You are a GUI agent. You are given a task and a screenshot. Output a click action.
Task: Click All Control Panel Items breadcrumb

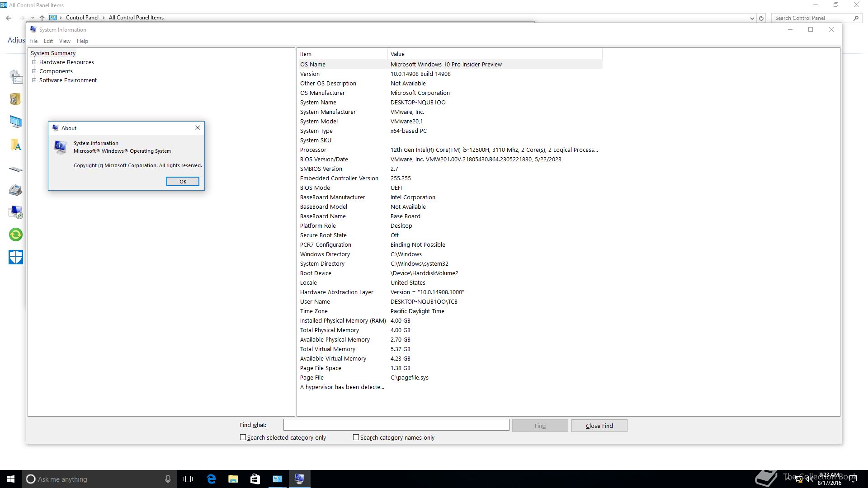coord(136,18)
